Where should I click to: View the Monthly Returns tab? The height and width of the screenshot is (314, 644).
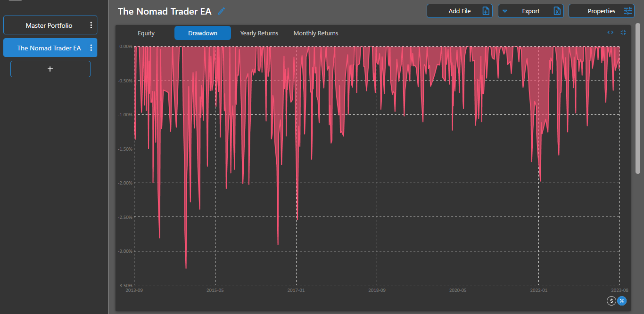tap(316, 33)
